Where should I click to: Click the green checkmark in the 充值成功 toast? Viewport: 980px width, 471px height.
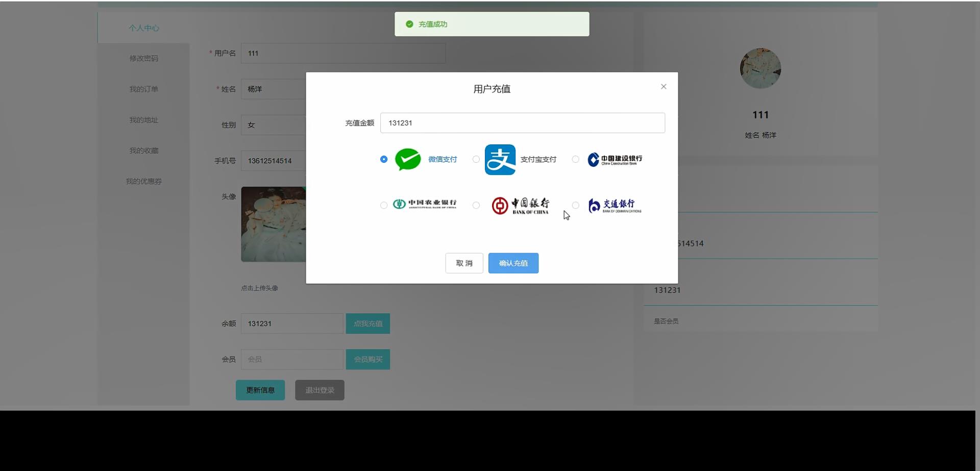pos(409,24)
